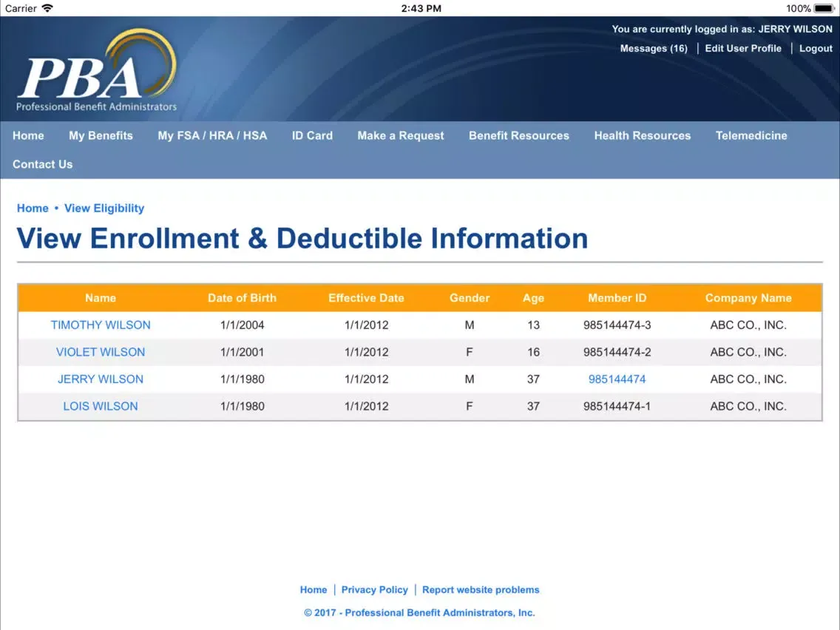
Task: Open VIOLET WILSON enrollment details
Action: (x=101, y=352)
